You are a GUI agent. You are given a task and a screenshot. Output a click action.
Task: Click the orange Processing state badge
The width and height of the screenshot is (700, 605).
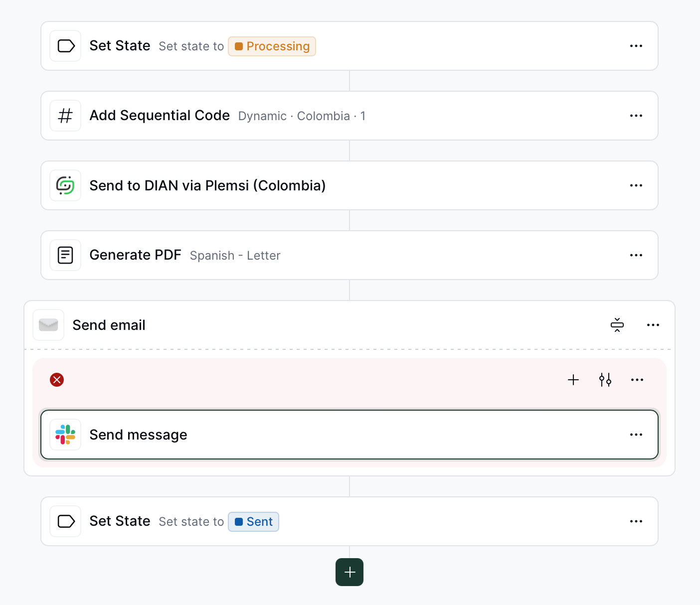[272, 46]
